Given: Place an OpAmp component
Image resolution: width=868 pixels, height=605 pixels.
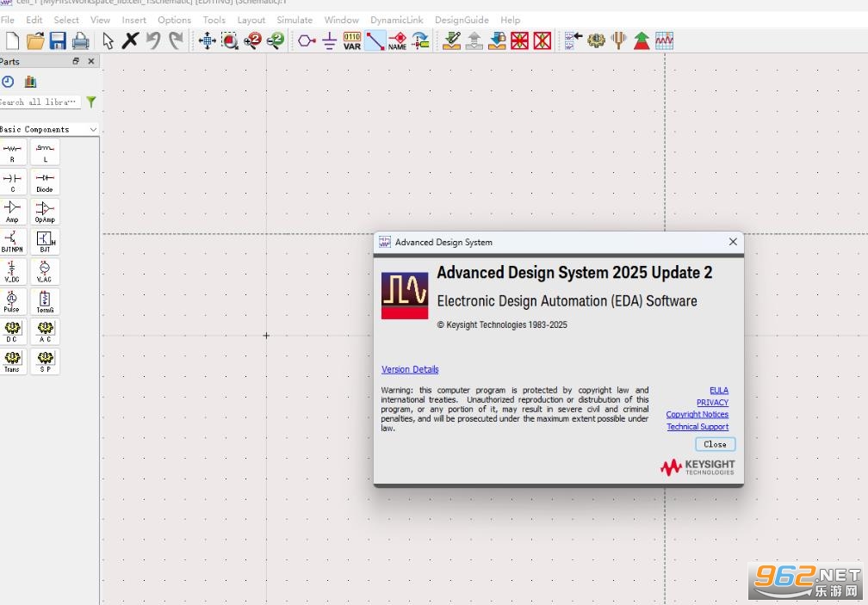Looking at the screenshot, I should (x=45, y=213).
